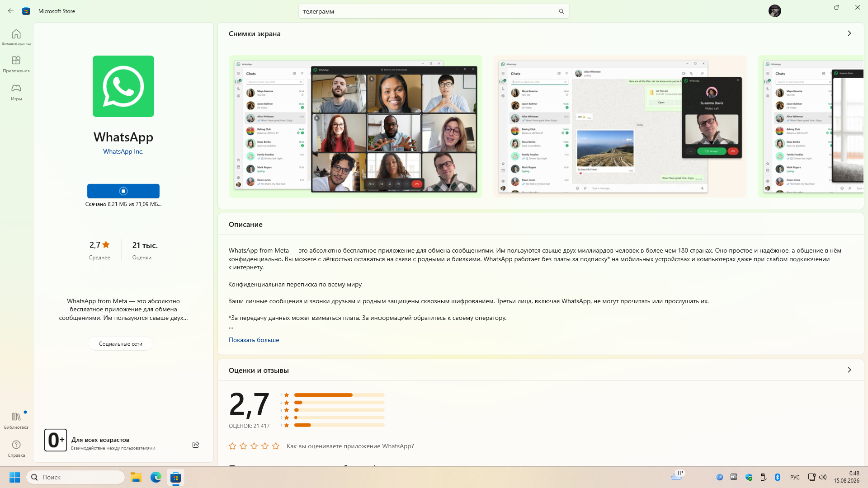Rate WhatsApp five stars

276,446
